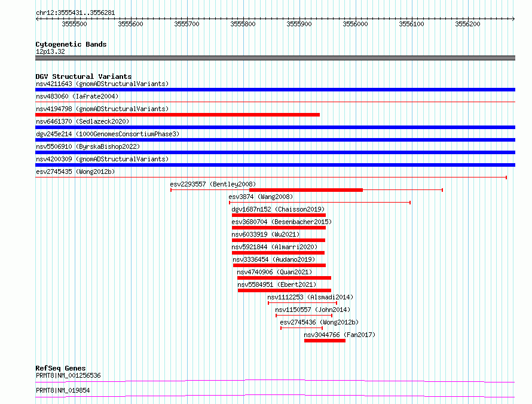Open the esv3680704 (Besenbacher2015) label
Image resolution: width=532 pixels, height=404 pixels.
pyautogui.click(x=282, y=222)
